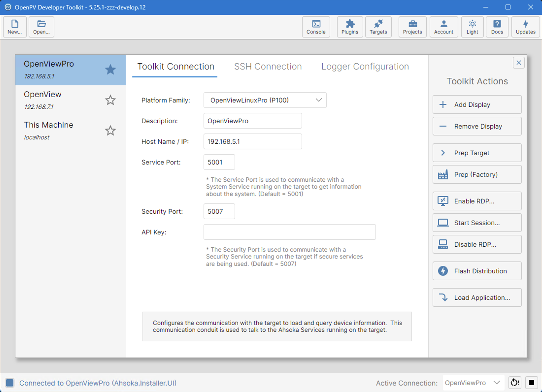Click the reconnect icon in status bar
Image resolution: width=542 pixels, height=392 pixels.
coord(515,383)
